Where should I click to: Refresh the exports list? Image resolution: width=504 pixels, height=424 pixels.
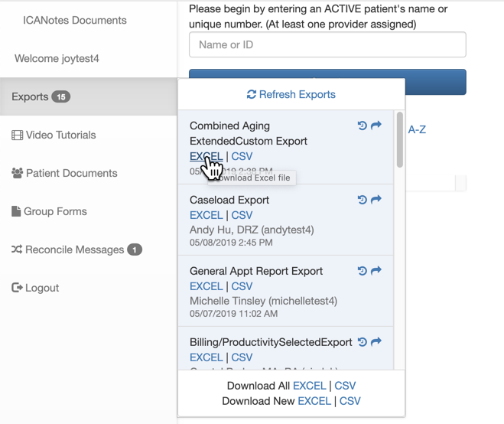[x=291, y=95]
